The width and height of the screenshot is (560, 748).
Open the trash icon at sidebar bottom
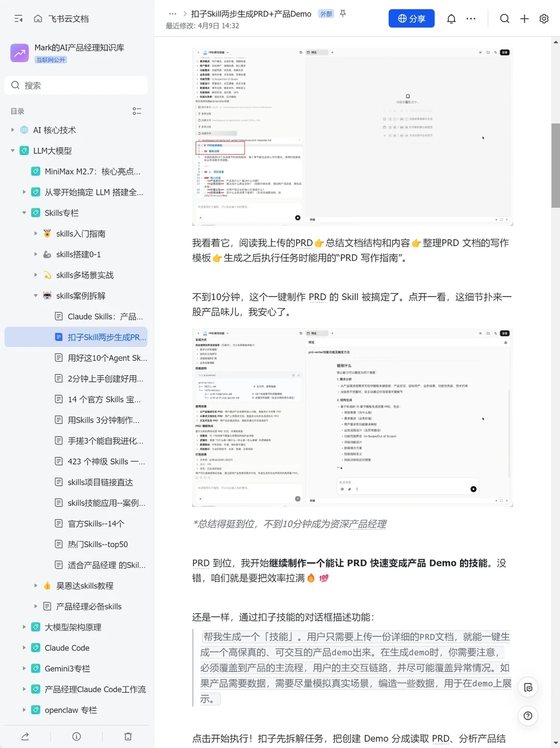coord(128,737)
